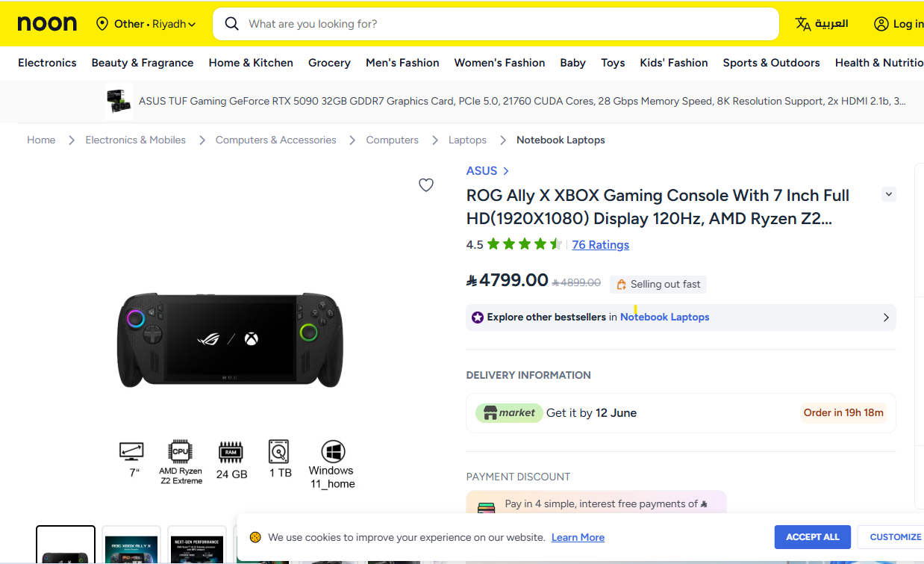Open the Men's Fashion category
924x564 pixels.
[x=402, y=63]
